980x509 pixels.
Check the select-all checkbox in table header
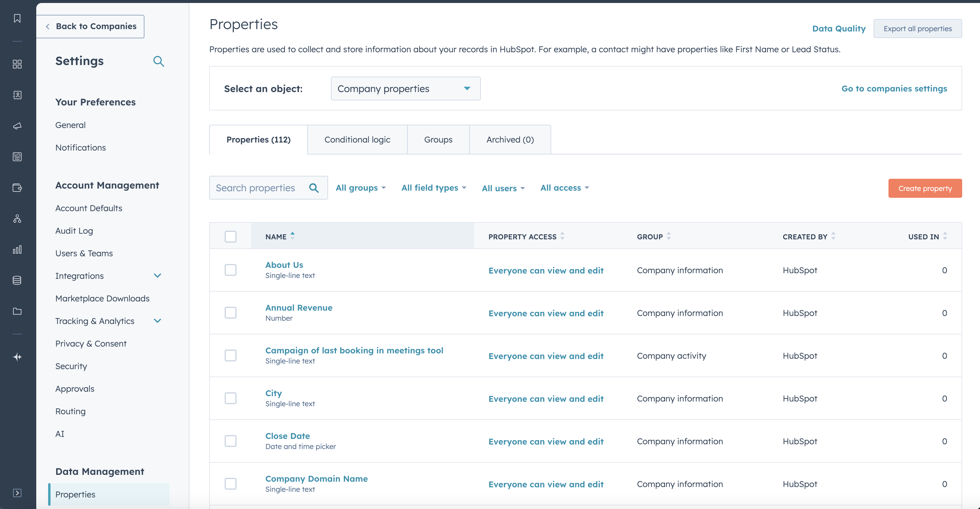click(230, 236)
